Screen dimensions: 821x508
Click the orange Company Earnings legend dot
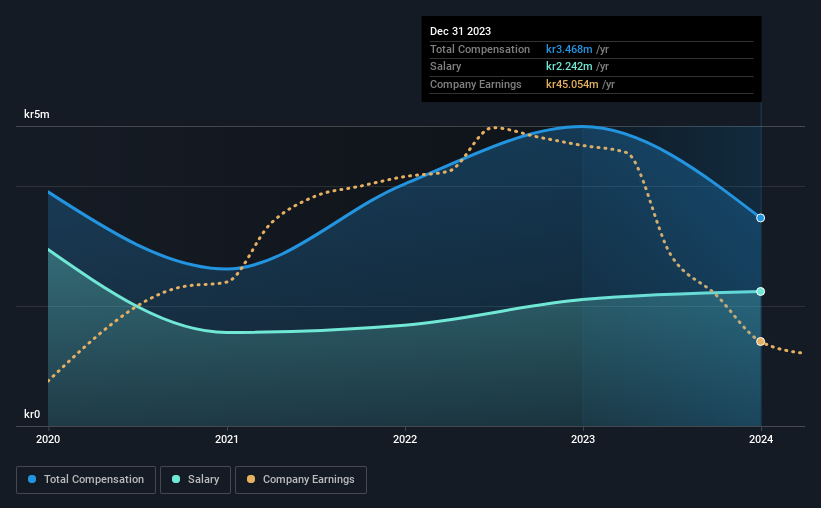(251, 479)
